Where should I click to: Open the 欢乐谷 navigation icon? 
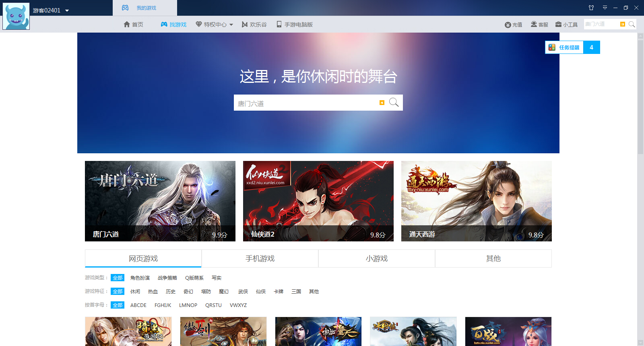(x=245, y=25)
